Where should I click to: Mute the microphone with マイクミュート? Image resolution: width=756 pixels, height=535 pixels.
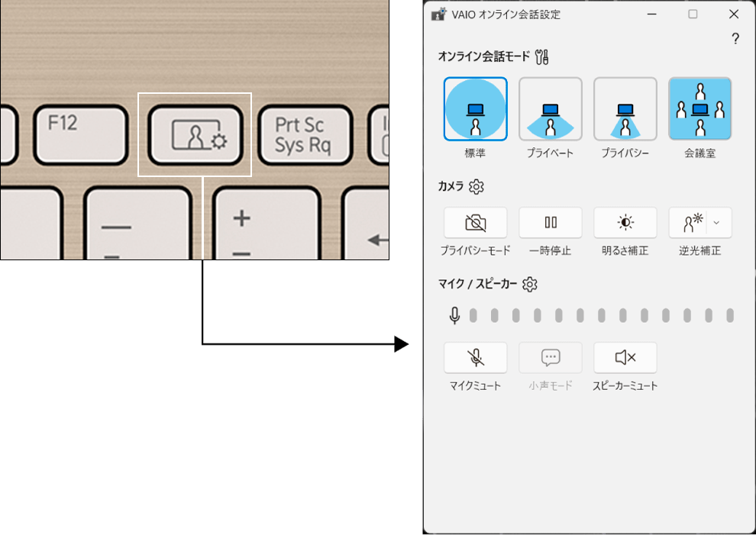point(476,357)
